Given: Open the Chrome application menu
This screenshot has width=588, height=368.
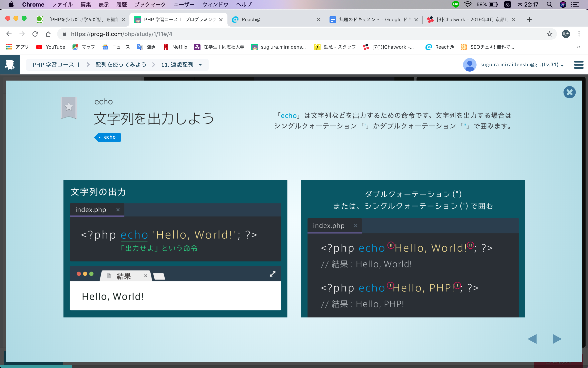Looking at the screenshot, I should [x=33, y=4].
